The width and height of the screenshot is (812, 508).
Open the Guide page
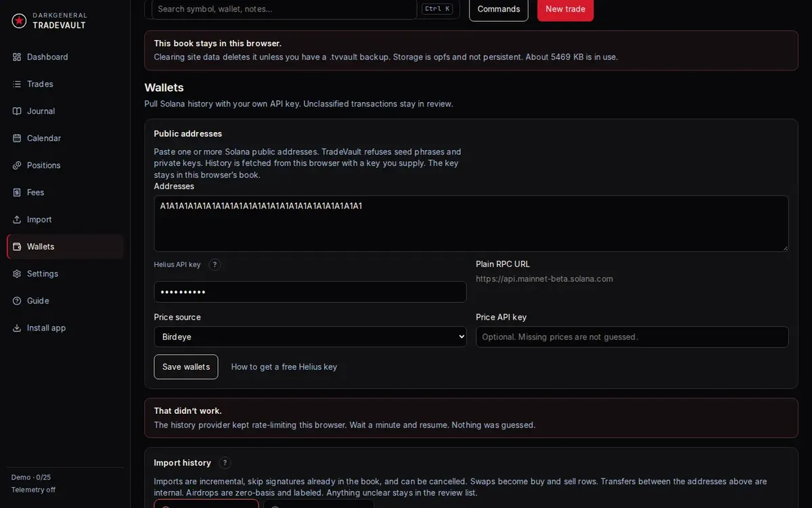[65, 301]
